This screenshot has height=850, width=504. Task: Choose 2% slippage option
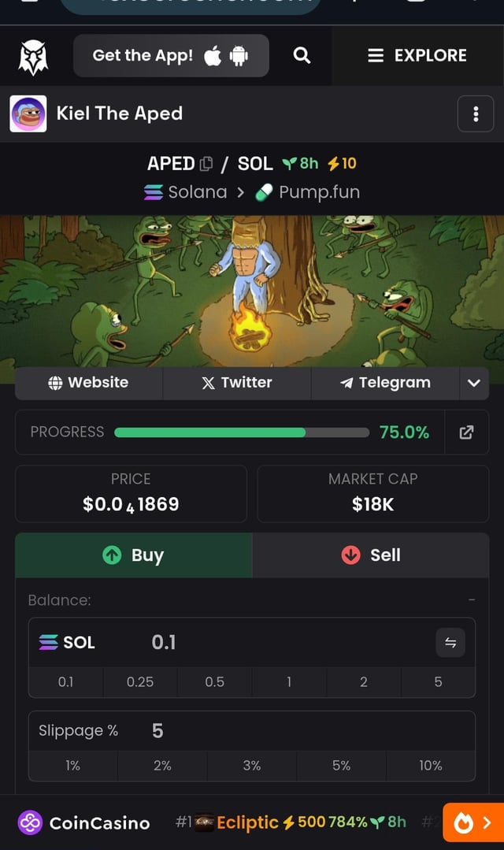(x=162, y=766)
